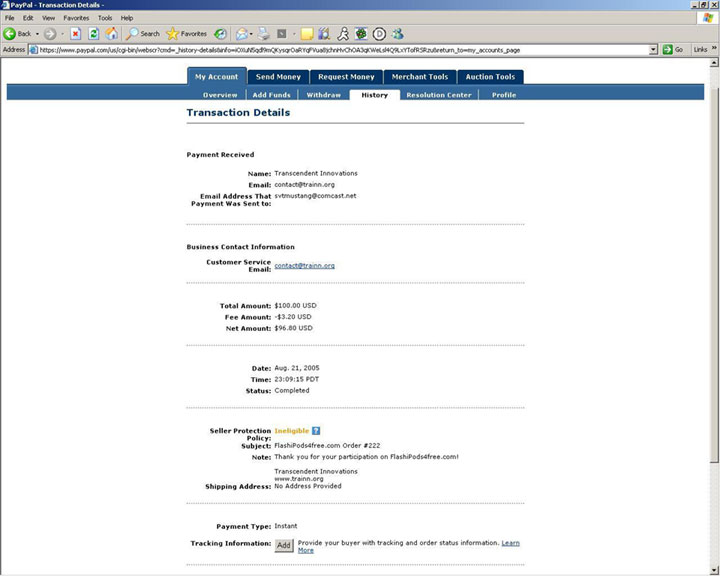Screen dimensions: 720x576
Task: Select the My Account tab
Action: pyautogui.click(x=217, y=77)
